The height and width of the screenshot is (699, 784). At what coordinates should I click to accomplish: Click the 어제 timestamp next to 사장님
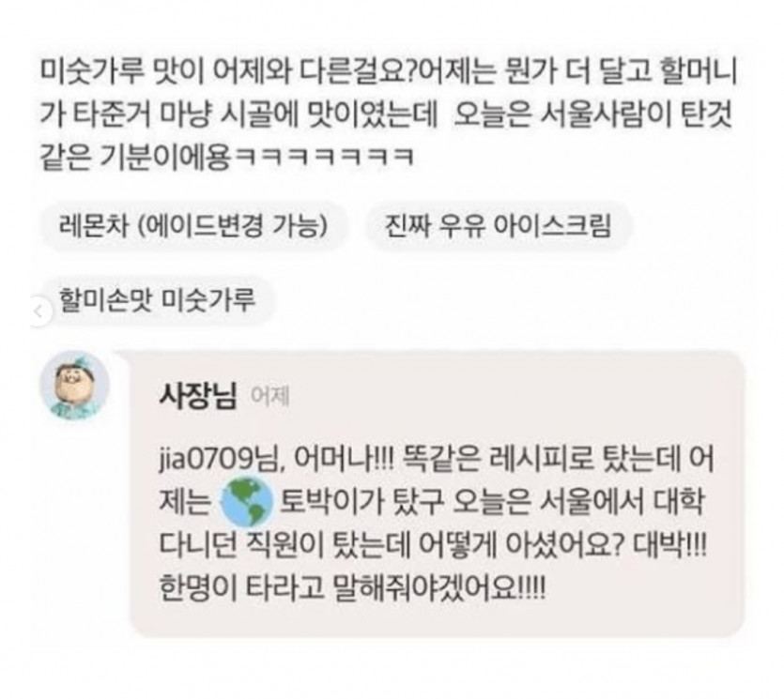[x=269, y=397]
